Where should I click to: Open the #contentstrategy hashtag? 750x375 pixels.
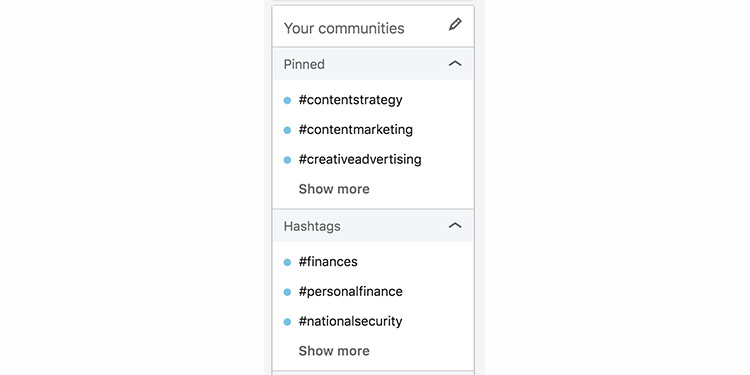[350, 100]
